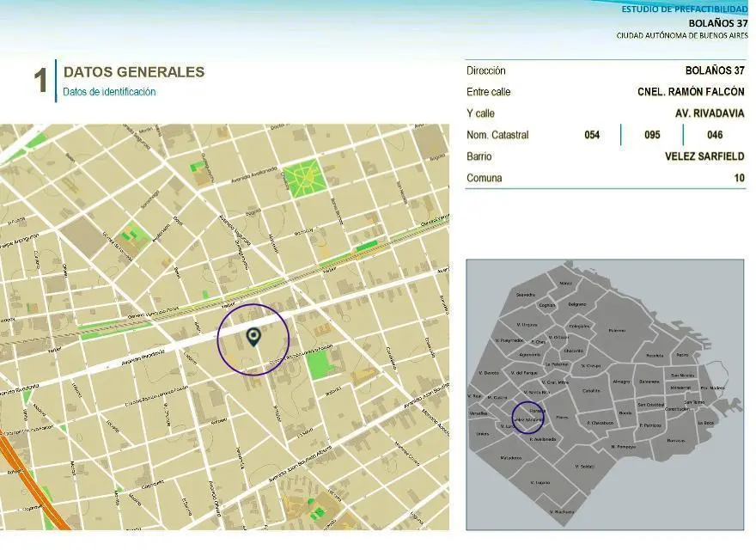Select 'ESTUDIO DE PREFACTIBILIDAD' header text

pos(685,9)
